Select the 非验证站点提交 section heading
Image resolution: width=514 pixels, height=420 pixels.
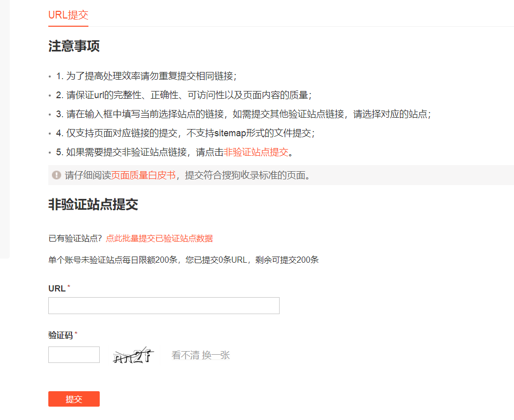pos(94,204)
